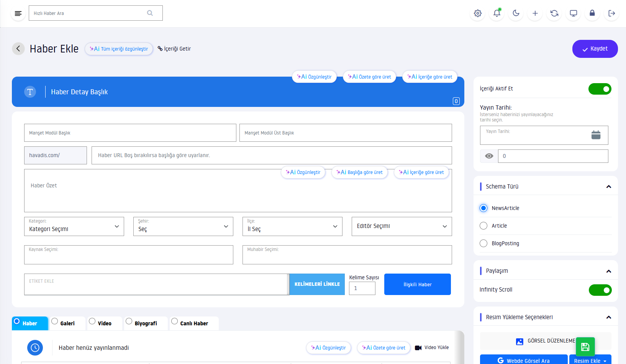Select BlogPosting schema radio

click(483, 243)
